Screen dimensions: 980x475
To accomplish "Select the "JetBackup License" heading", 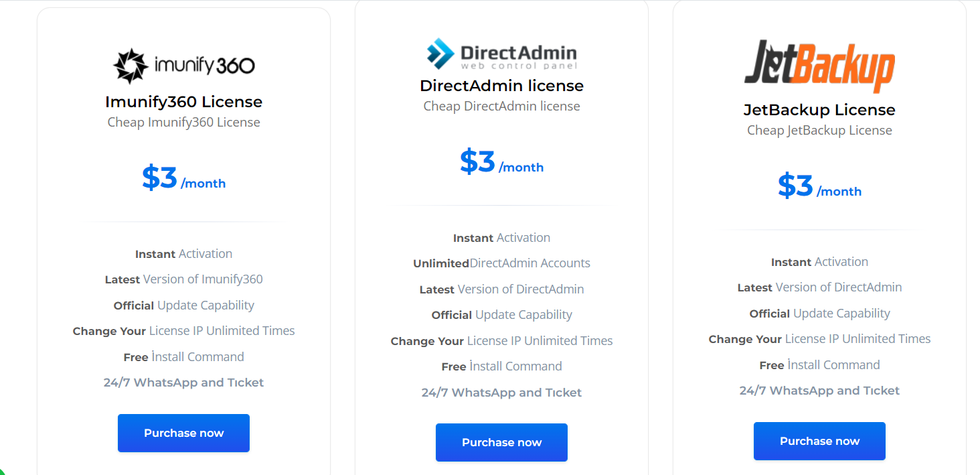I will click(819, 110).
